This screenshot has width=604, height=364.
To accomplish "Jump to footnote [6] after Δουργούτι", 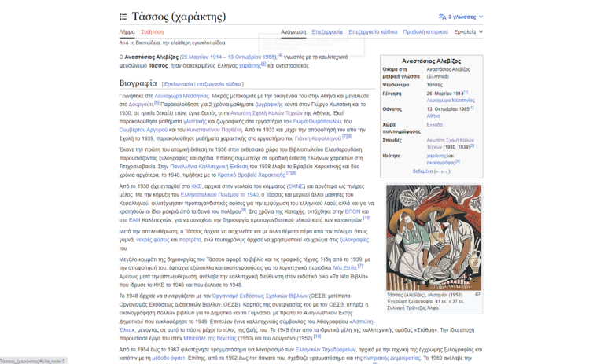I will pyautogui.click(x=157, y=102).
